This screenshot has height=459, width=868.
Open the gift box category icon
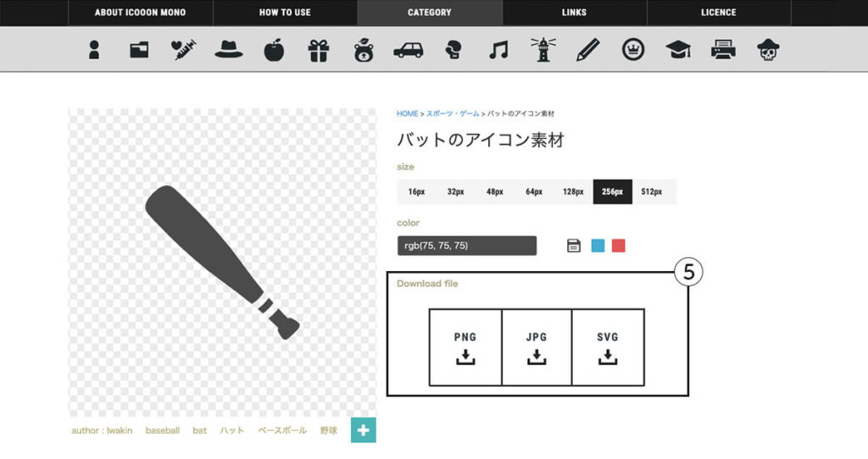click(318, 50)
